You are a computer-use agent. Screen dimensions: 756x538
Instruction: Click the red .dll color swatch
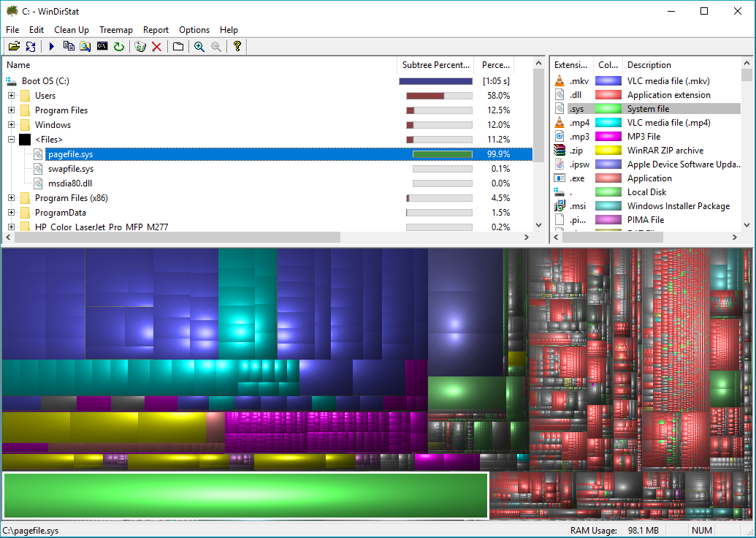608,95
